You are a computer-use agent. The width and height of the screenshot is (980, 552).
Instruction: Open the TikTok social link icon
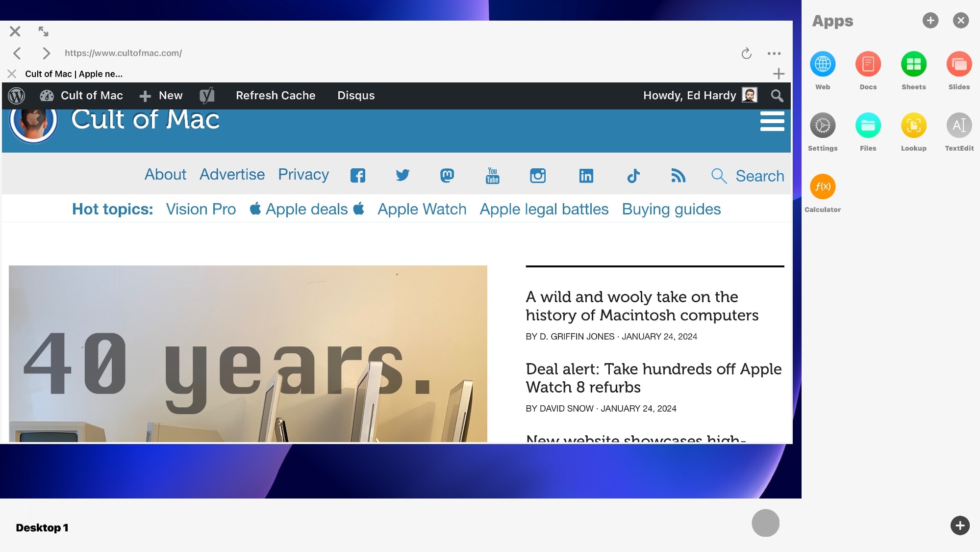pos(633,176)
